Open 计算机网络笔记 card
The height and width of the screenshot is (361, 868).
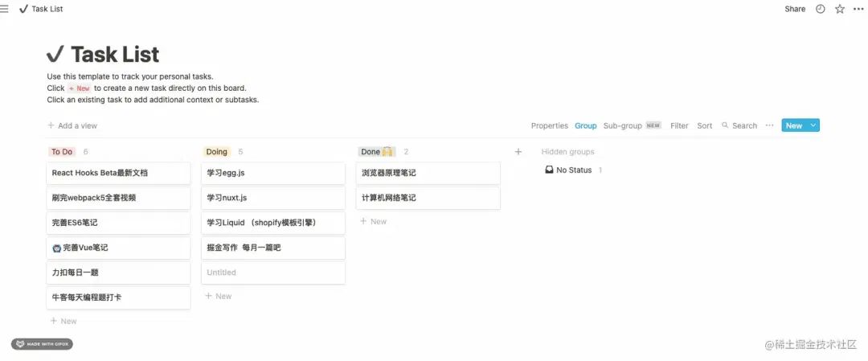coord(428,199)
